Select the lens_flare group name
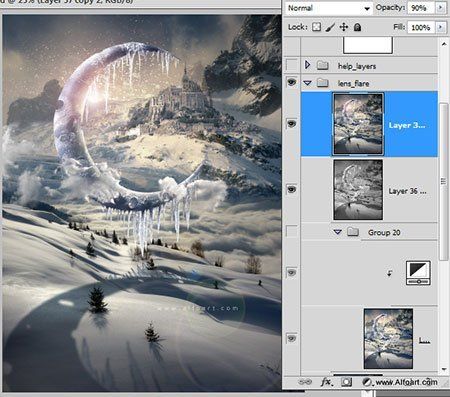 pyautogui.click(x=353, y=83)
